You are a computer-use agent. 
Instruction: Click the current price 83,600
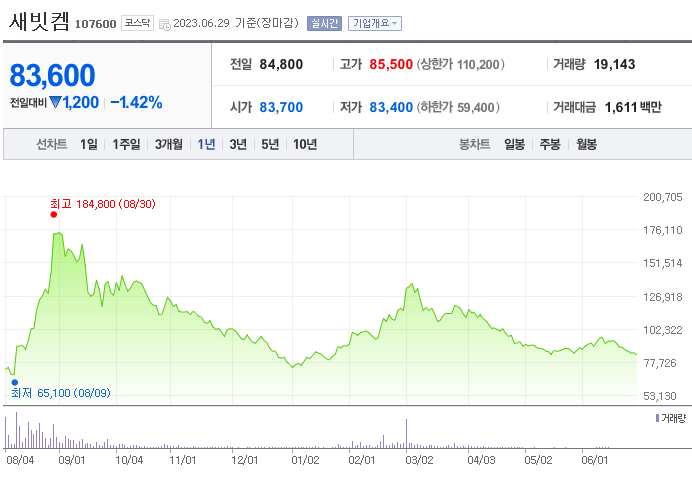click(52, 75)
